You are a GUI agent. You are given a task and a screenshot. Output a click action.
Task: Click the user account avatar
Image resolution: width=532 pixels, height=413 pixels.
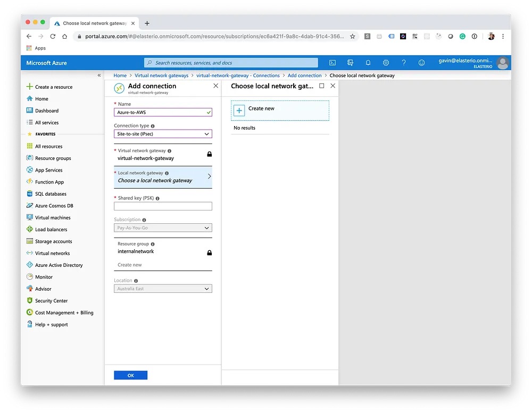tap(503, 63)
